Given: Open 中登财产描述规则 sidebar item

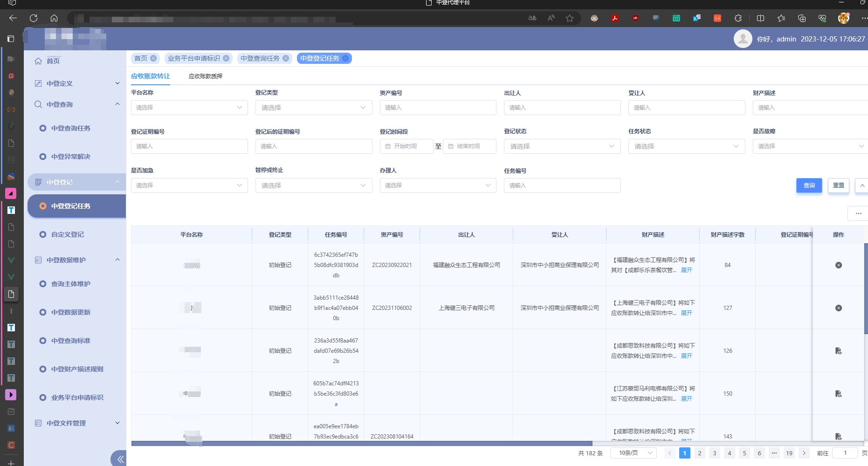Looking at the screenshot, I should pyautogui.click(x=77, y=369).
